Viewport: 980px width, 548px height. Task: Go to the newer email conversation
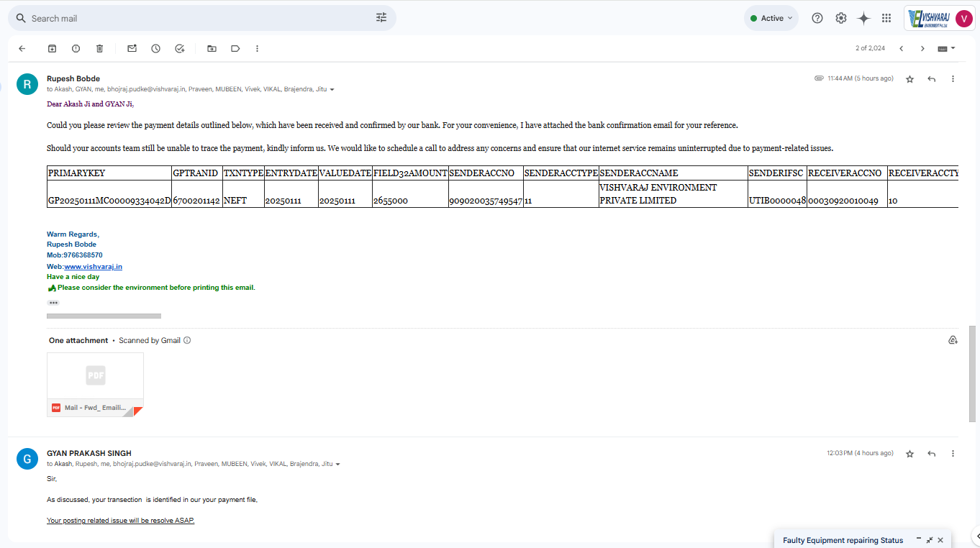901,49
